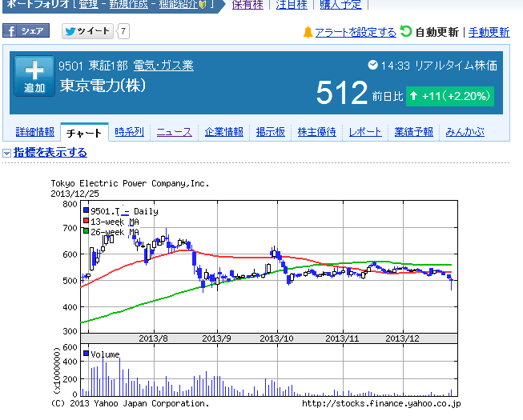Click アラートを設定する link
The image size is (523, 420).
tap(355, 32)
